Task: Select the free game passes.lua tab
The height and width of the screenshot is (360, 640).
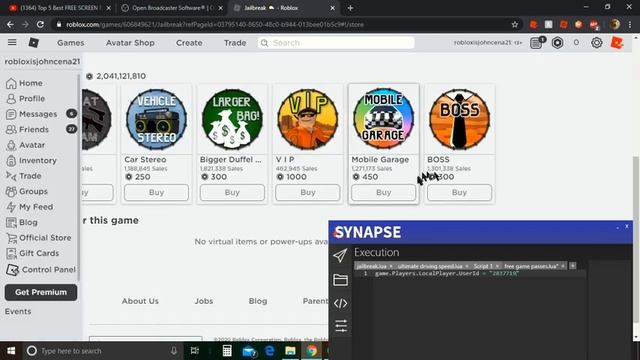Action: (531, 266)
